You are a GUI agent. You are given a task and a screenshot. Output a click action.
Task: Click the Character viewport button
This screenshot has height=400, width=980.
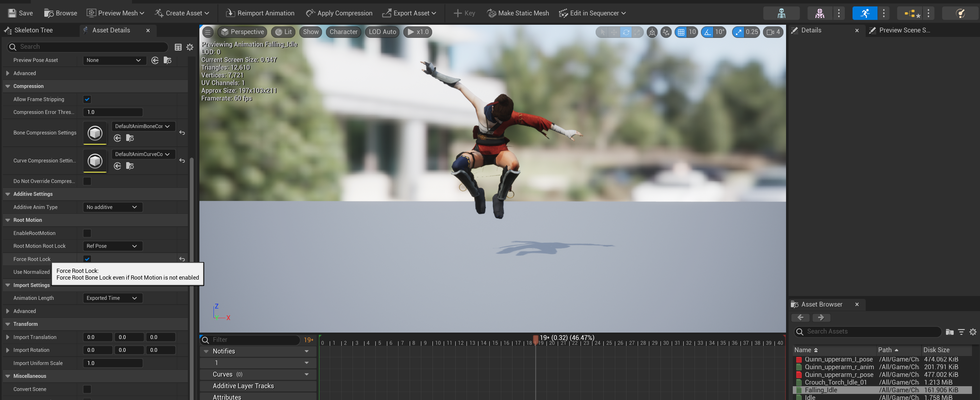[x=343, y=32]
